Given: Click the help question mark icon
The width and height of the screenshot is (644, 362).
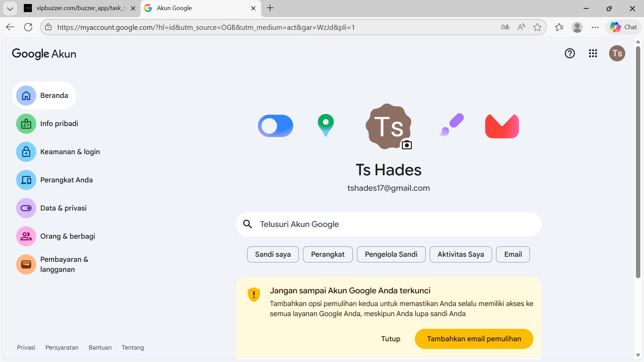Looking at the screenshot, I should point(570,53).
